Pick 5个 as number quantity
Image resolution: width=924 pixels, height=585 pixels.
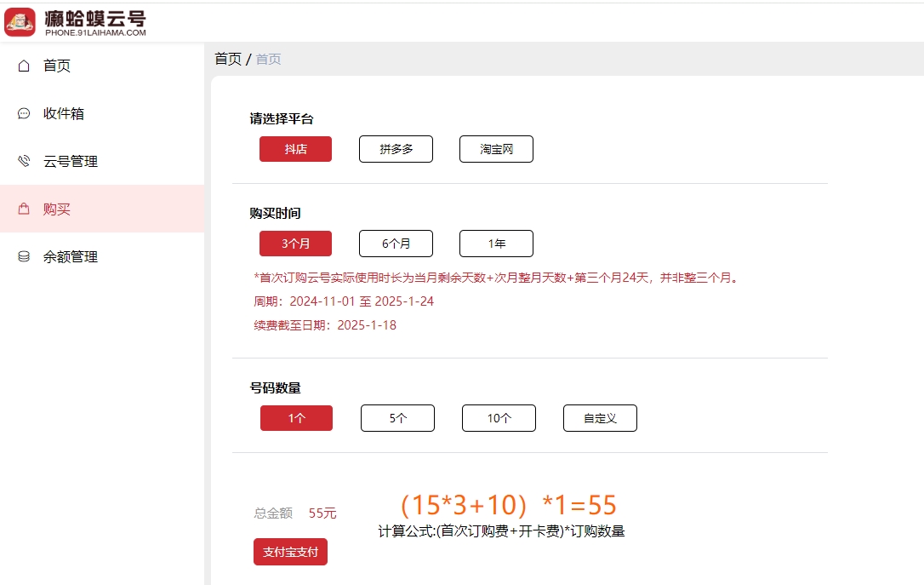click(x=398, y=418)
